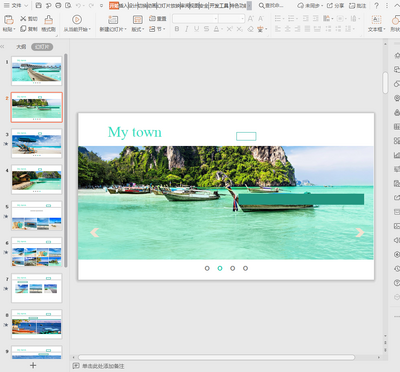Open the cloud sync status dropdown
Viewport: 400px width, 372px height.
[310, 5]
